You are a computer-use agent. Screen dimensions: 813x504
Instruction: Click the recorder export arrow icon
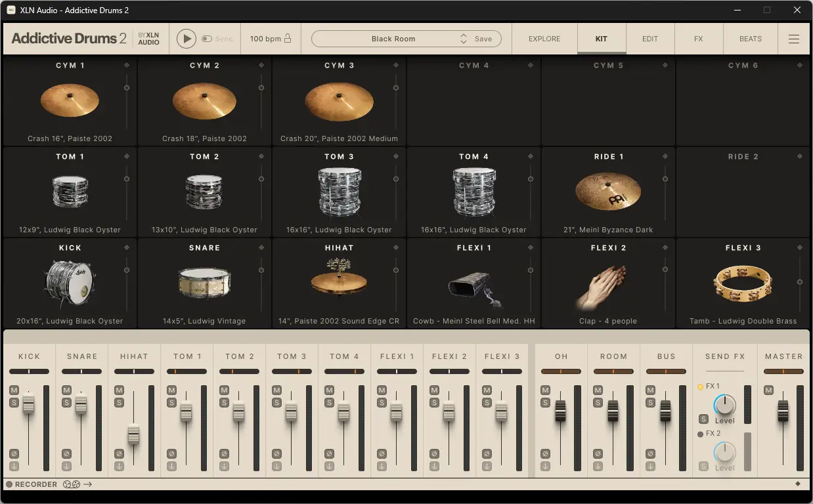tap(88, 484)
